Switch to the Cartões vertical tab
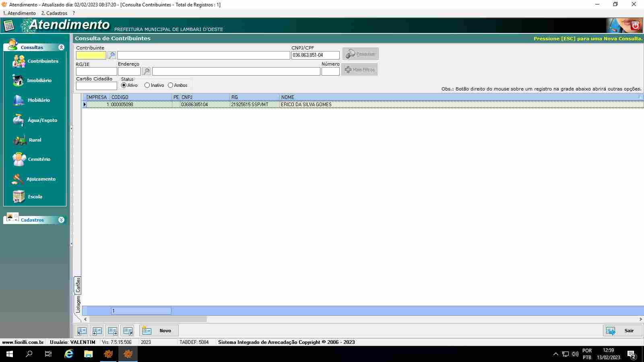Viewport: 644px width, 362px height. [x=78, y=285]
